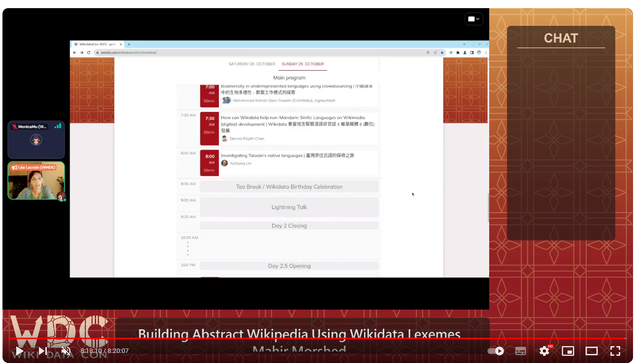This screenshot has height=363, width=635.
Task: Switch to Saturday 28. October tab
Action: [251, 64]
